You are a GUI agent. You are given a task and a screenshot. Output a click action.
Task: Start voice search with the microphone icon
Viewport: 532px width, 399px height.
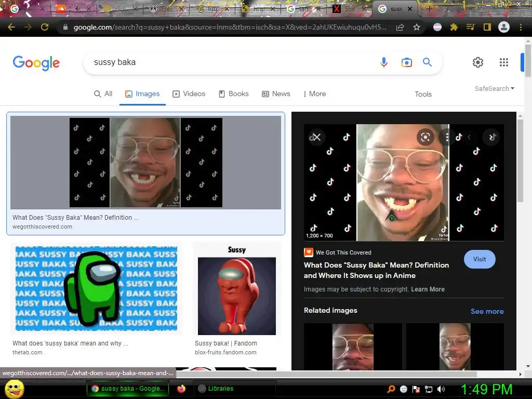pos(384,62)
